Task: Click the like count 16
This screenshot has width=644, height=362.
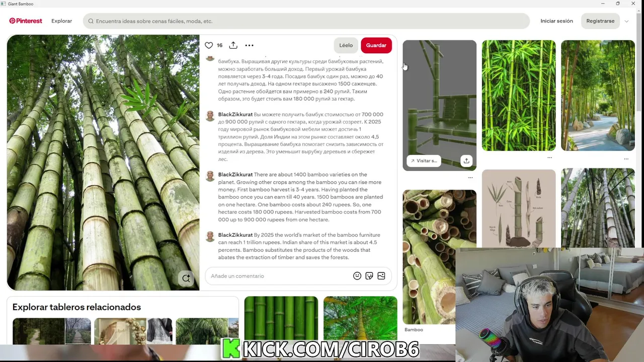Action: pos(219,45)
